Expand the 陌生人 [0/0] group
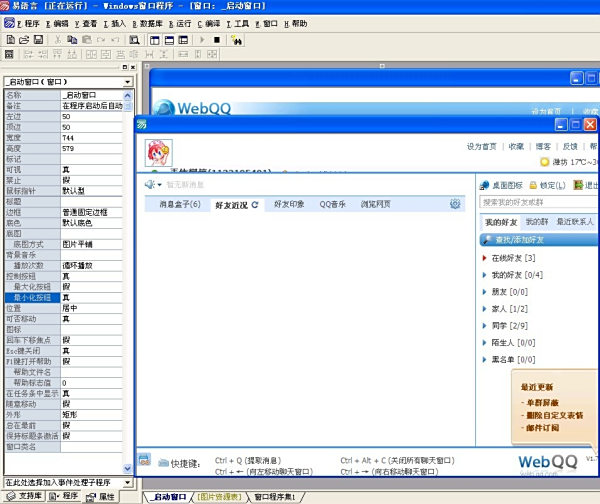This screenshot has height=504, width=600. [484, 343]
